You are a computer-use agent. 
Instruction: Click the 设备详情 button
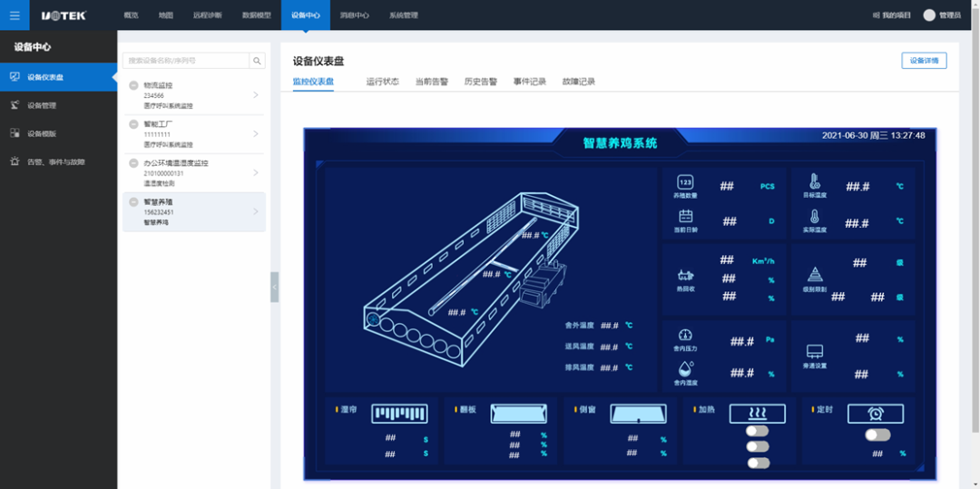924,61
